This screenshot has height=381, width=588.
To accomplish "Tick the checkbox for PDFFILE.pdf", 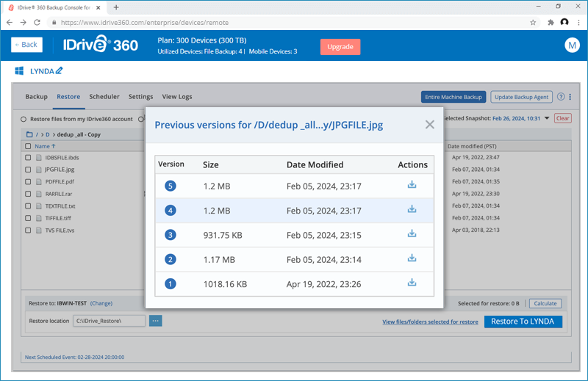I will (x=28, y=182).
